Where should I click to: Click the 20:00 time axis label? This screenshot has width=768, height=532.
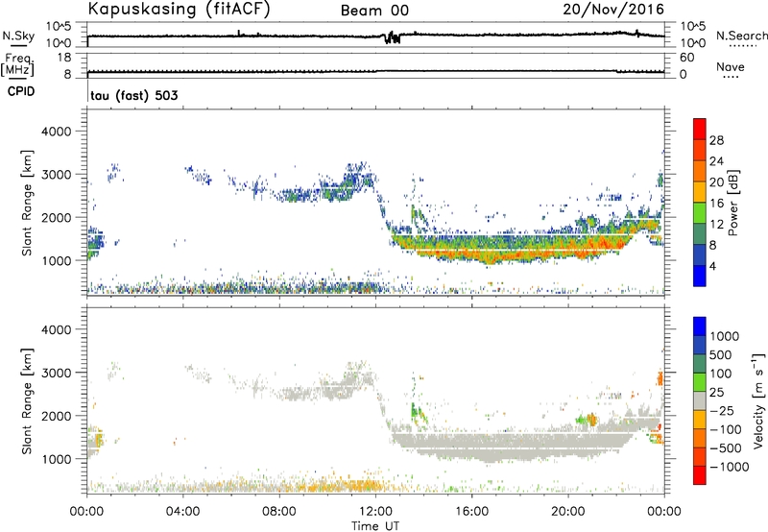[x=567, y=512]
